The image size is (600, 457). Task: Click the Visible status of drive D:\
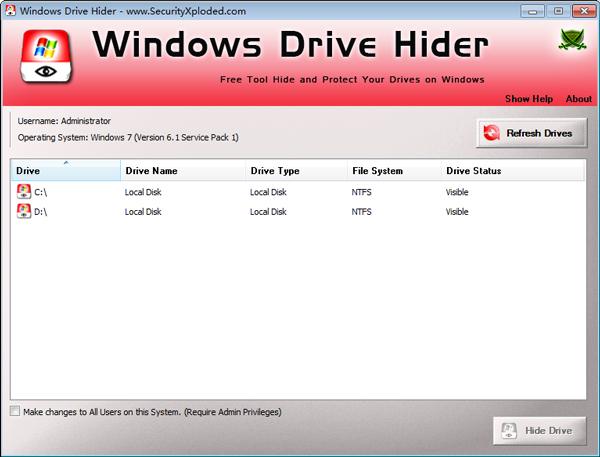[457, 212]
